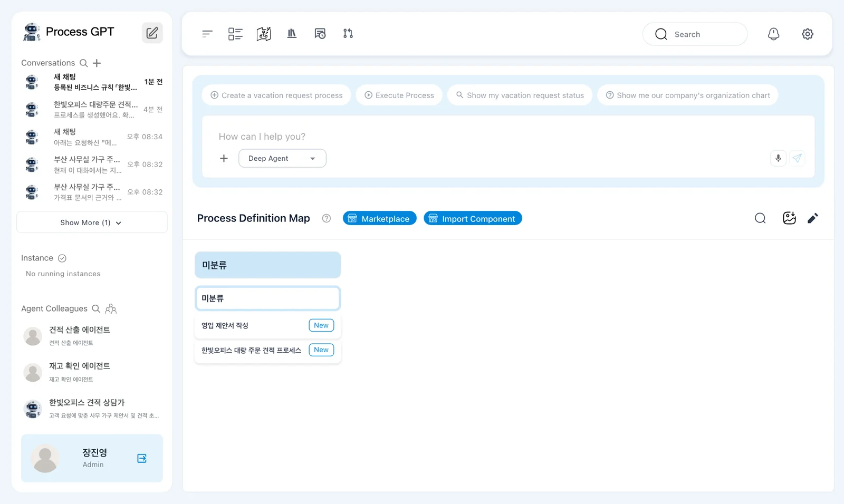Open the agent organization people icon

click(111, 308)
